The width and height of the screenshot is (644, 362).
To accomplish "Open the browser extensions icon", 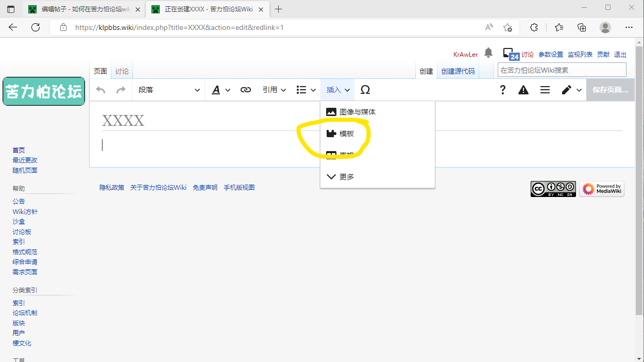I will pyautogui.click(x=534, y=27).
